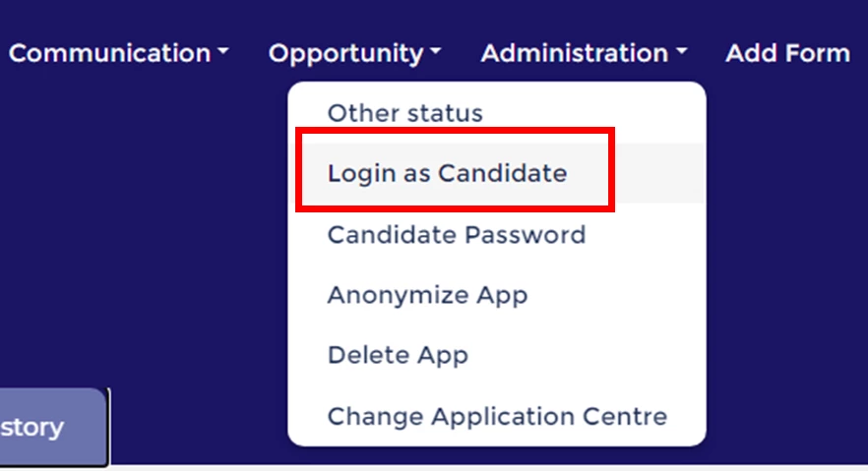Select the Candidate Password menu entry
This screenshot has width=868, height=471.
pyautogui.click(x=456, y=235)
